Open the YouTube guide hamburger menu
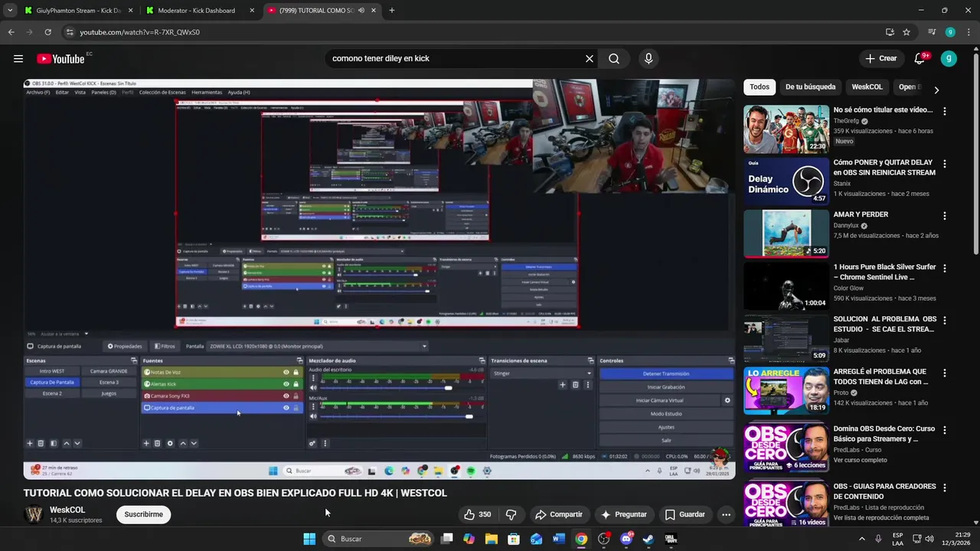 click(18, 59)
